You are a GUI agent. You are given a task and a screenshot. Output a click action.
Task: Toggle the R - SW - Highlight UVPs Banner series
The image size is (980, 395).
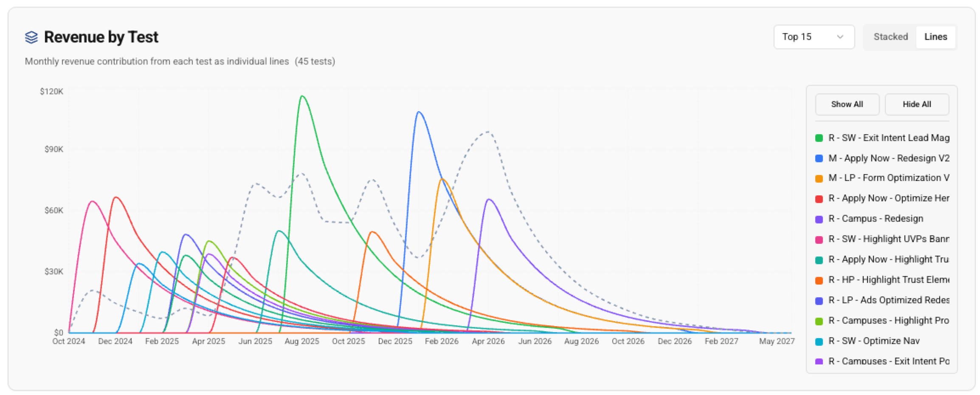tap(882, 239)
